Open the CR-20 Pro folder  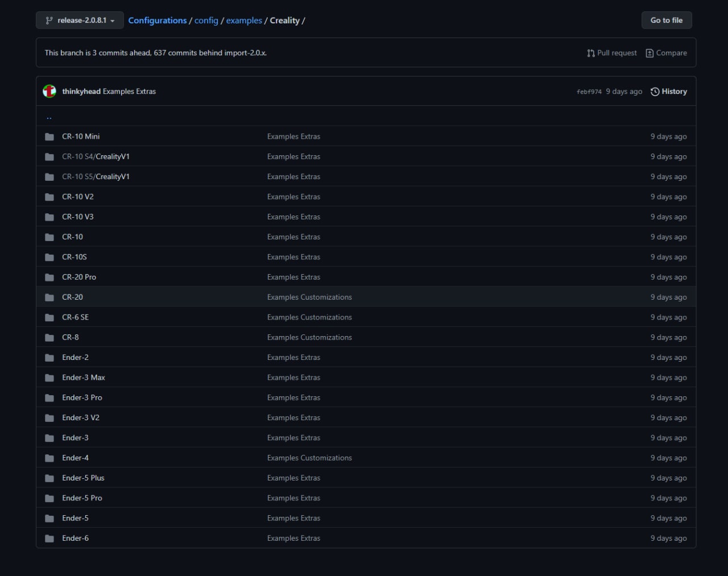[79, 277]
